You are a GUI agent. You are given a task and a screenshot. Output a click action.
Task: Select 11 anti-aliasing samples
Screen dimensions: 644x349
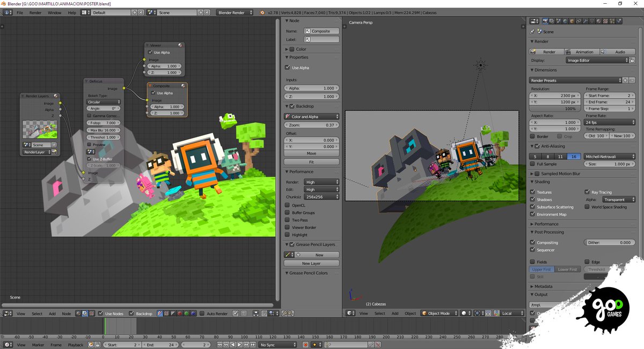click(560, 156)
